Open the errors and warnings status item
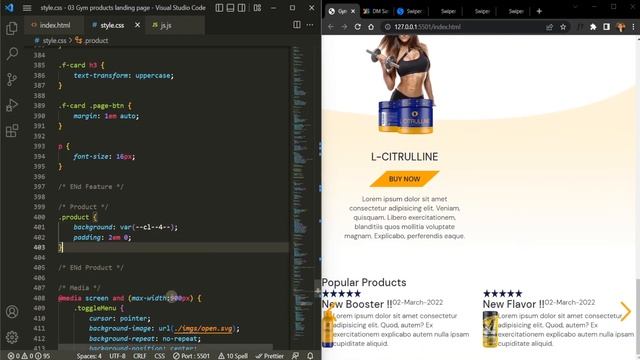The image size is (640, 360). [29, 356]
